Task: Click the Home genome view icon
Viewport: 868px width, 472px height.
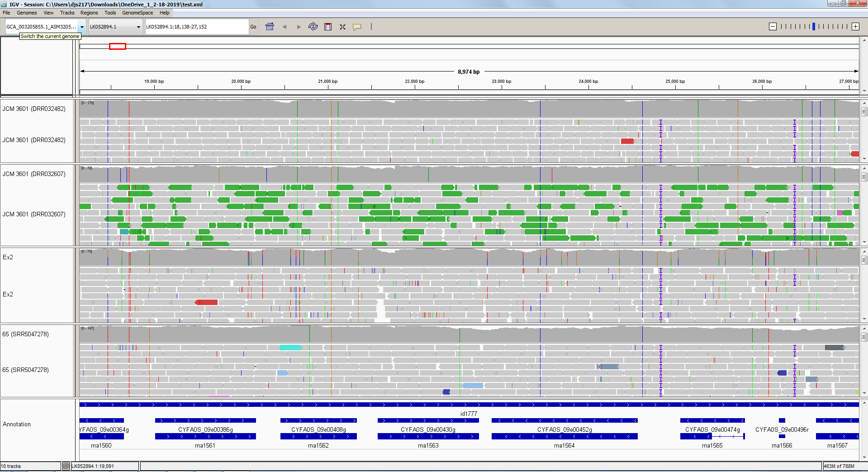Action: tap(270, 27)
